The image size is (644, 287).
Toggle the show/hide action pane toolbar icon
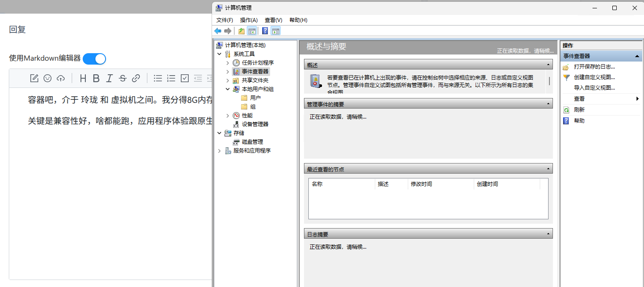pyautogui.click(x=276, y=31)
